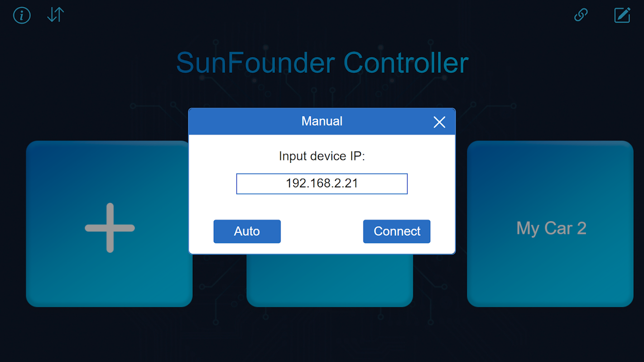Click the dark area beneath the cards
This screenshot has height=362, width=644.
[x=322, y=335]
